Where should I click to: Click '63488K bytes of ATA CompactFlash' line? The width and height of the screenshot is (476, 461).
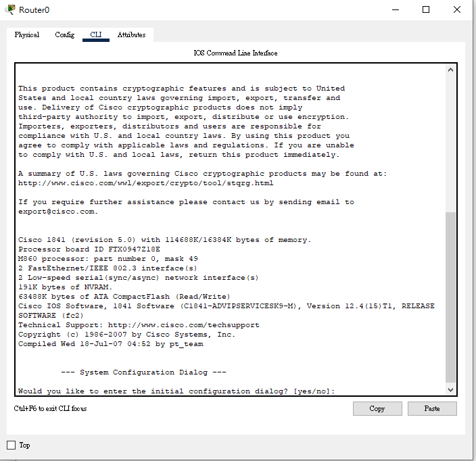tap(124, 297)
